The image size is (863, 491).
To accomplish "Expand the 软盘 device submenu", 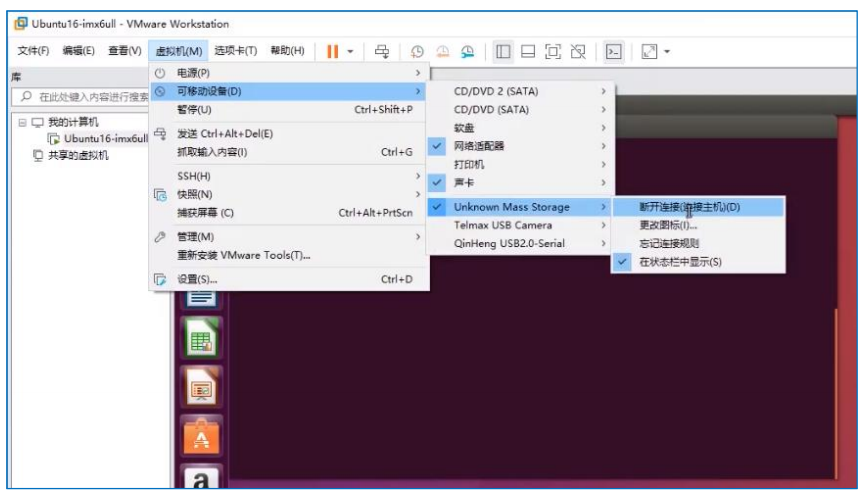I will [x=520, y=128].
